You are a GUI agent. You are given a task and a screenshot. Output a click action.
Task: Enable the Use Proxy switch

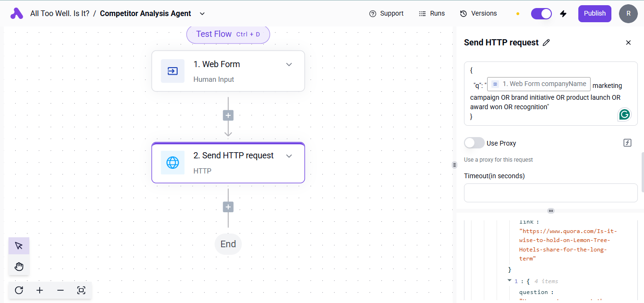coord(474,143)
